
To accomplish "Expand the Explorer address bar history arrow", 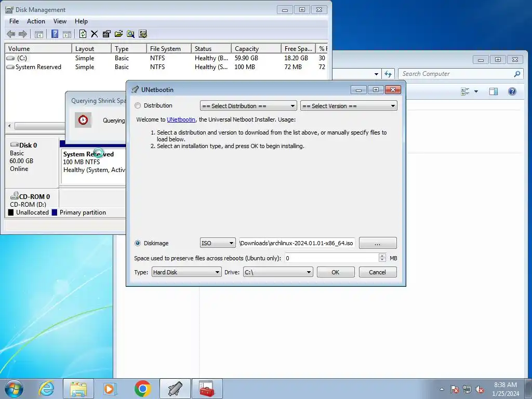I will (x=376, y=74).
